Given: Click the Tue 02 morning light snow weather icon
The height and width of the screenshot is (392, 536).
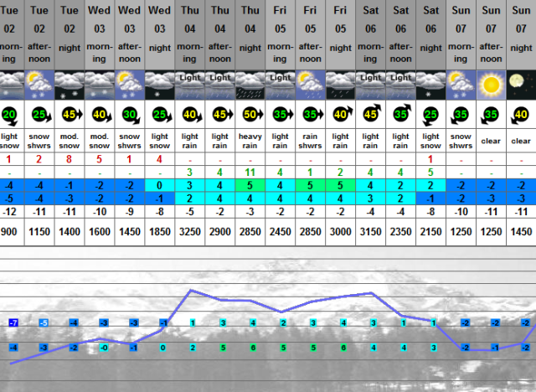Looking at the screenshot, I should [12, 85].
